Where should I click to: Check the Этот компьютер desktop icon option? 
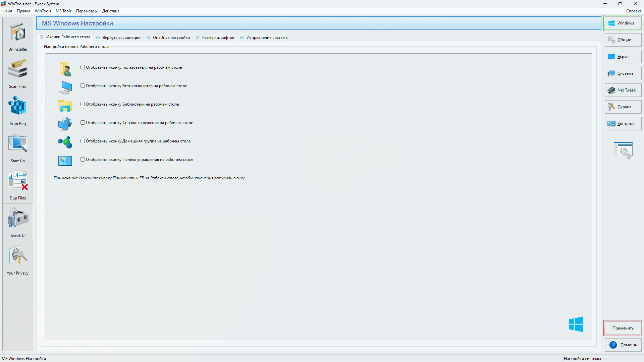[83, 86]
